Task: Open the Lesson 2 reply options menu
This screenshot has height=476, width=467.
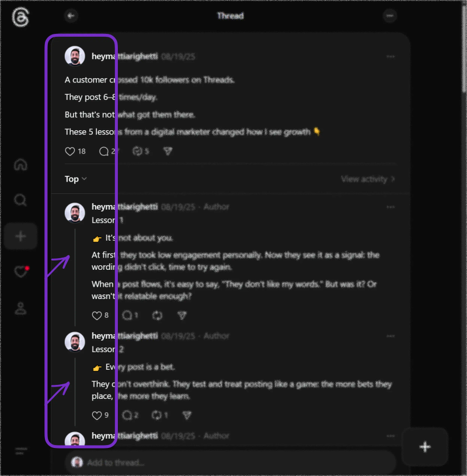Action: [x=390, y=336]
